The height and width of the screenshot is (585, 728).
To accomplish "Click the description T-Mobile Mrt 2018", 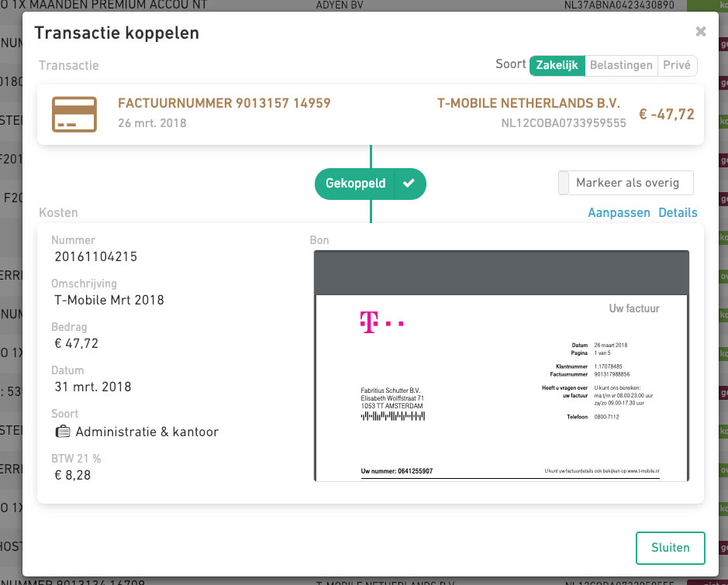I will pyautogui.click(x=109, y=300).
